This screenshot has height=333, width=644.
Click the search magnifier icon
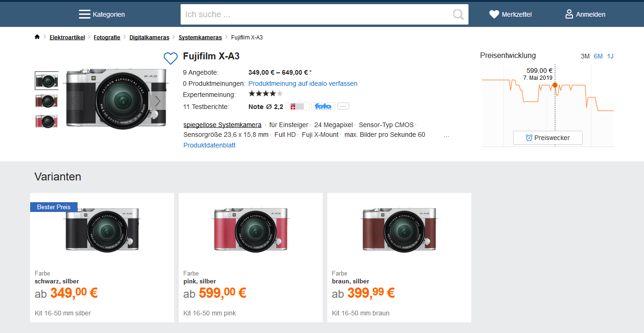click(458, 14)
